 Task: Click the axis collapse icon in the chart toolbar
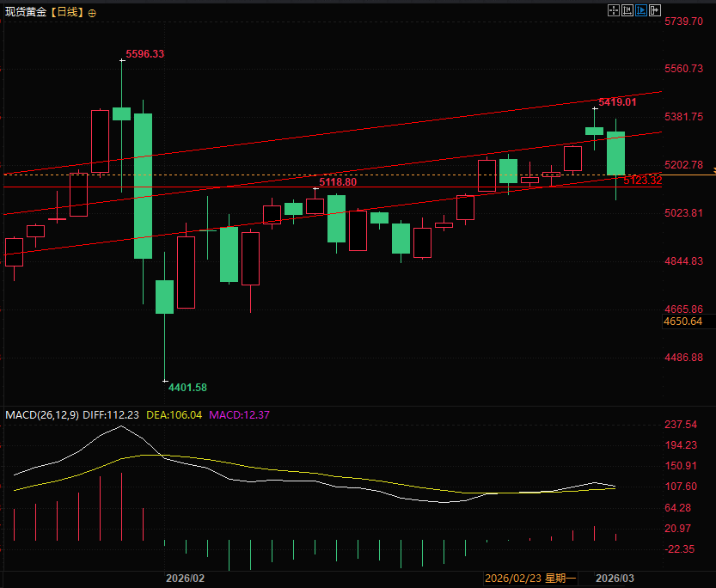coord(627,10)
